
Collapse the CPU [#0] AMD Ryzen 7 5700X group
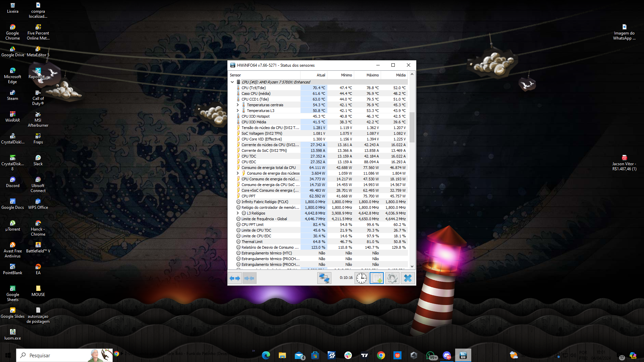coord(232,82)
